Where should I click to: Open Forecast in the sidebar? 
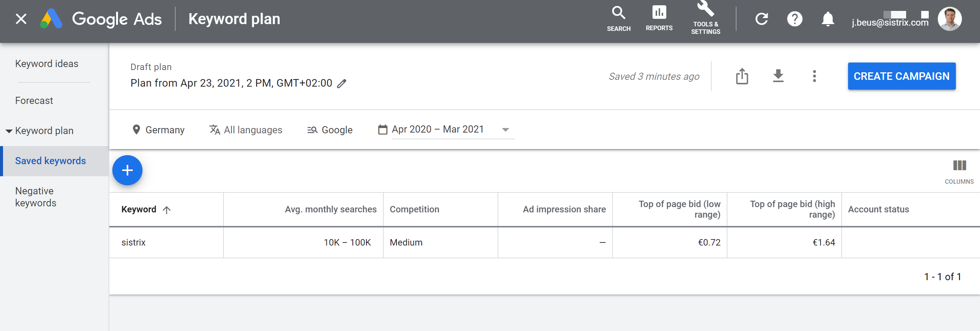[x=34, y=101]
